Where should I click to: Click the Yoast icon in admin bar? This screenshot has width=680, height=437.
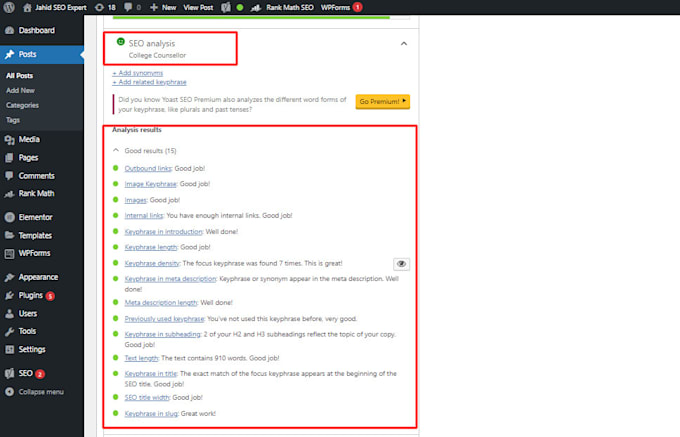tap(226, 7)
